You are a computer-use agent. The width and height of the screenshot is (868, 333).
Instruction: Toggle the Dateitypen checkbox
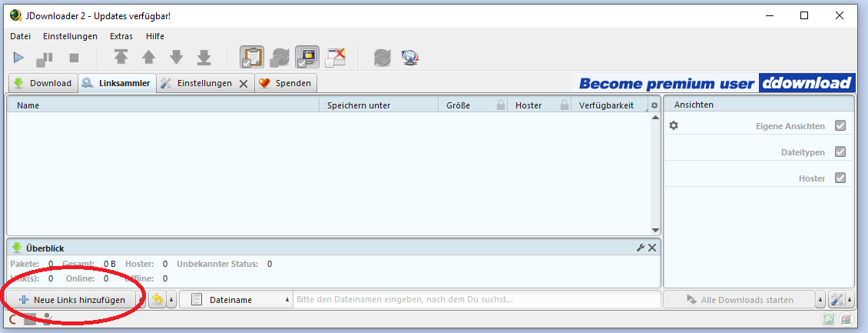pyautogui.click(x=840, y=152)
